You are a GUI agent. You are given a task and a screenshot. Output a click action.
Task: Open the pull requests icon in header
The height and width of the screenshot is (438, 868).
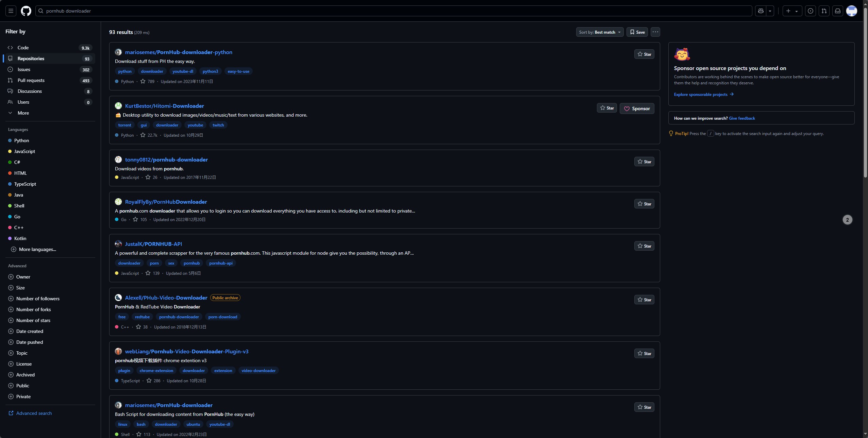824,11
